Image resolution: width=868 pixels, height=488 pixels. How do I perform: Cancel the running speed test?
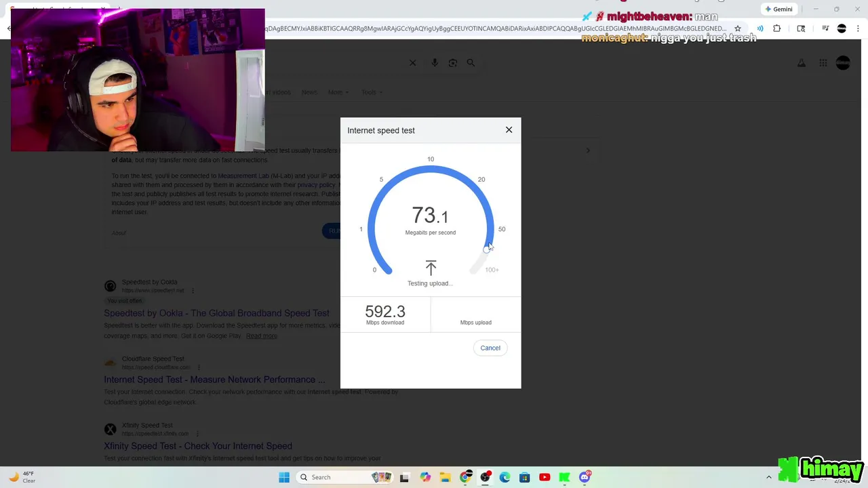pyautogui.click(x=490, y=348)
